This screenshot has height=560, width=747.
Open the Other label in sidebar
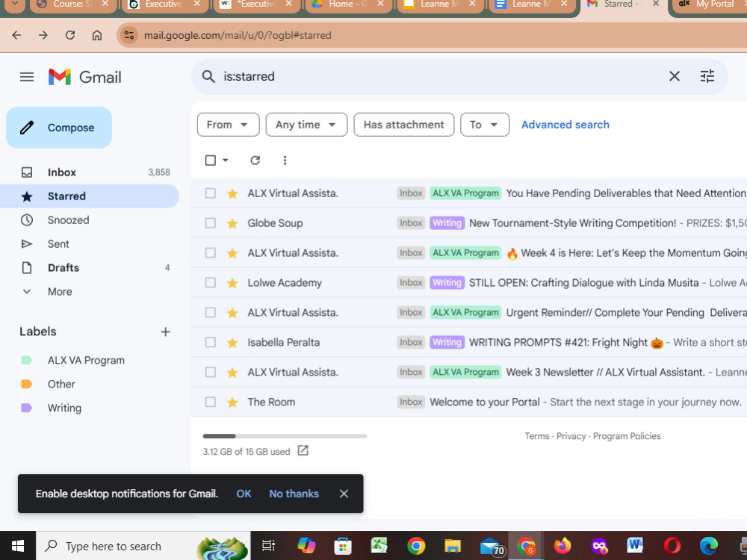click(61, 385)
